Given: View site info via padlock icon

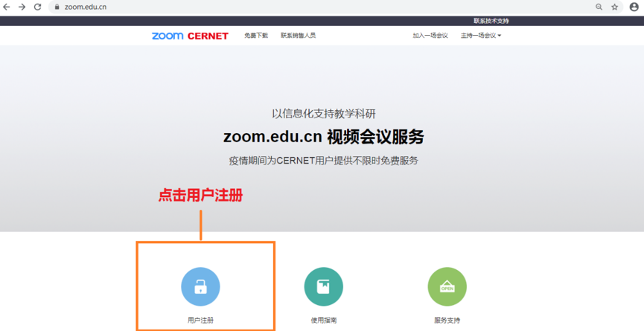Looking at the screenshot, I should [x=57, y=7].
